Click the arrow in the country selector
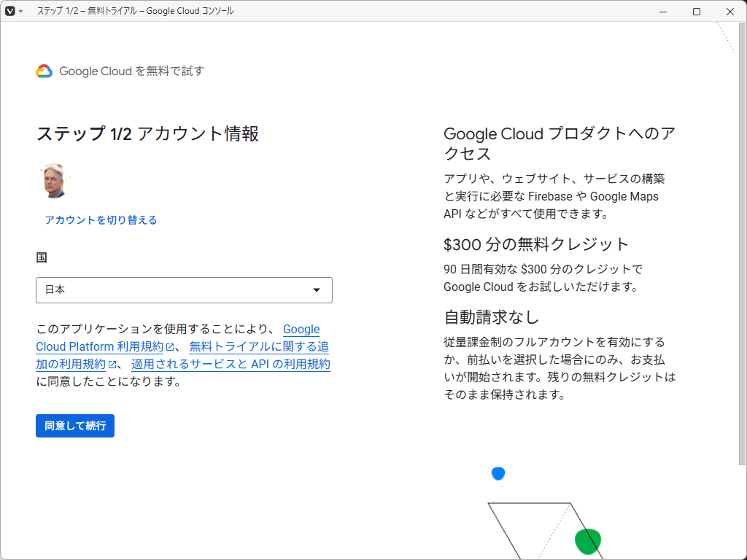 point(317,290)
